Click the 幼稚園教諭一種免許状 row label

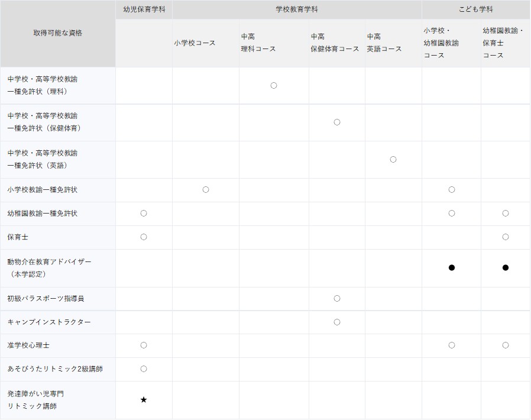click(43, 214)
